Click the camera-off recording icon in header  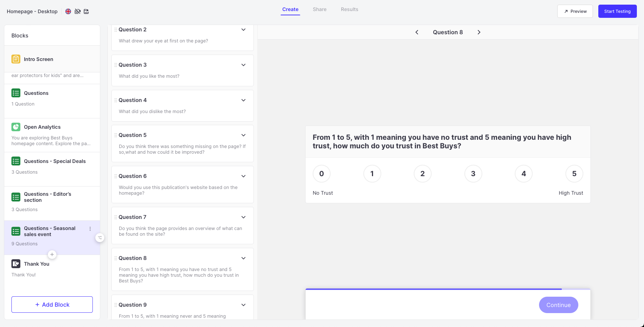(x=77, y=11)
